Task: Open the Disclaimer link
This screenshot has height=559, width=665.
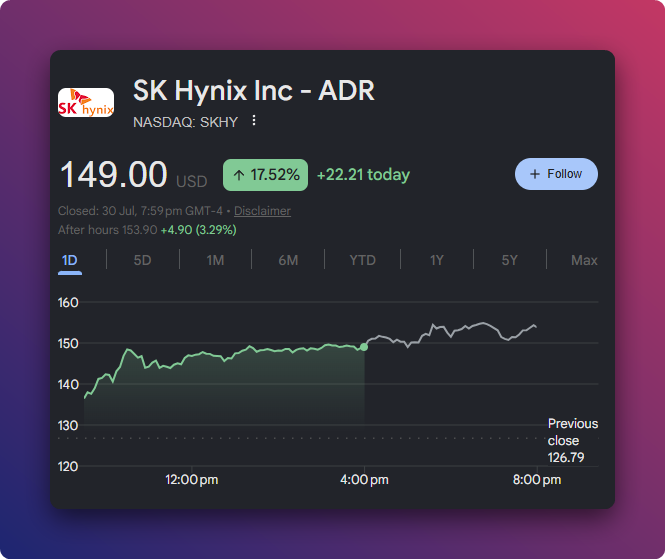Action: pos(262,211)
